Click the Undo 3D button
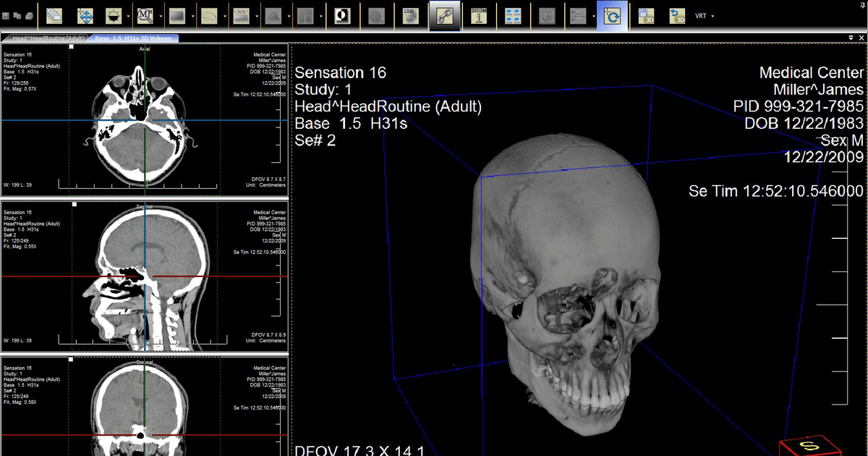The image size is (868, 456). (677, 15)
